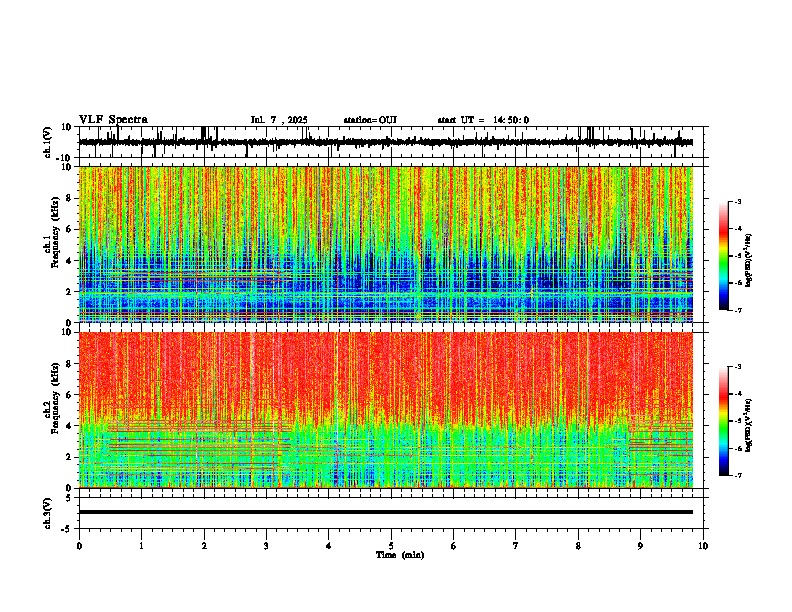
Task: Click the "2" kHz tick on ch.2 spectrogram axis
Action: click(70, 457)
